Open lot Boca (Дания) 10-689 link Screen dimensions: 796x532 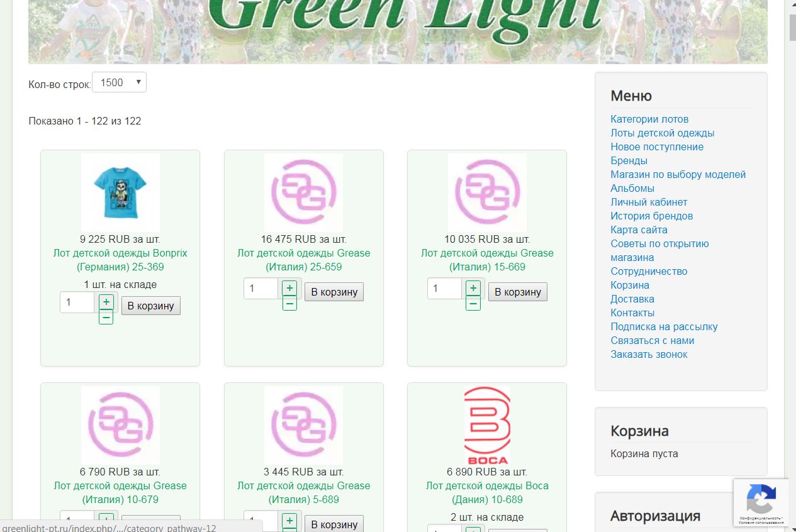(487, 492)
